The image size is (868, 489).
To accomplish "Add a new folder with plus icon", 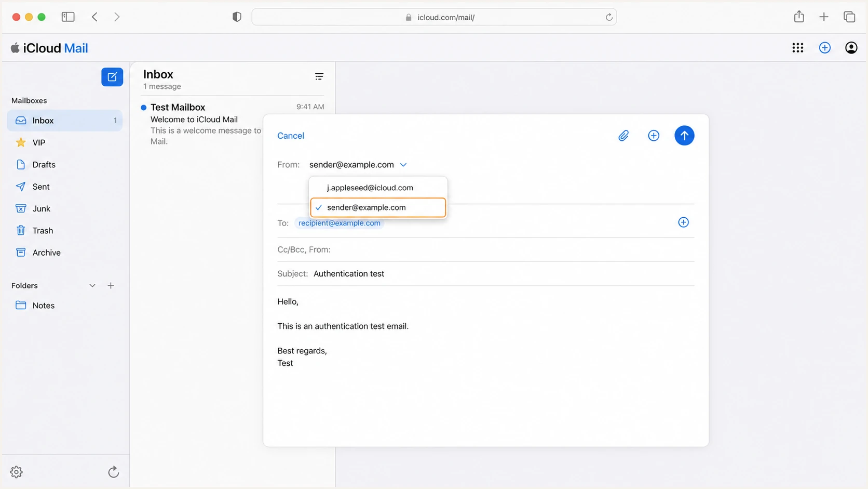I will [111, 285].
